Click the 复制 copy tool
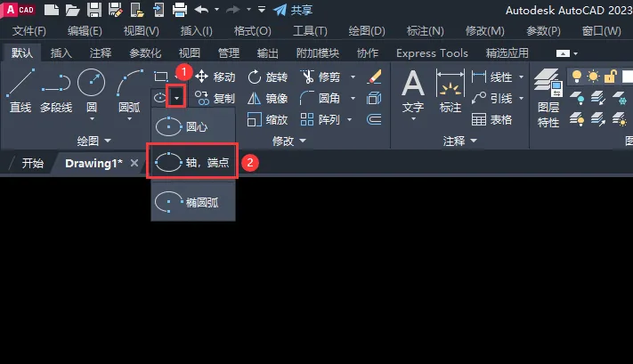The width and height of the screenshot is (633, 364). pyautogui.click(x=215, y=98)
